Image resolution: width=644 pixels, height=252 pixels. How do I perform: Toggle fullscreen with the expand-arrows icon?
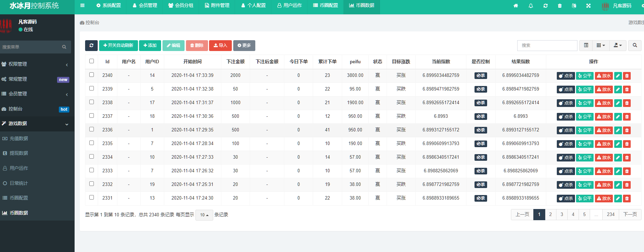point(588,6)
